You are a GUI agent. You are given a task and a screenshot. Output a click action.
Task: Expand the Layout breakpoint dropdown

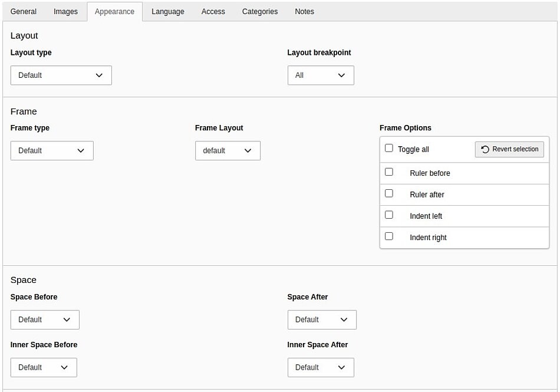tap(321, 75)
